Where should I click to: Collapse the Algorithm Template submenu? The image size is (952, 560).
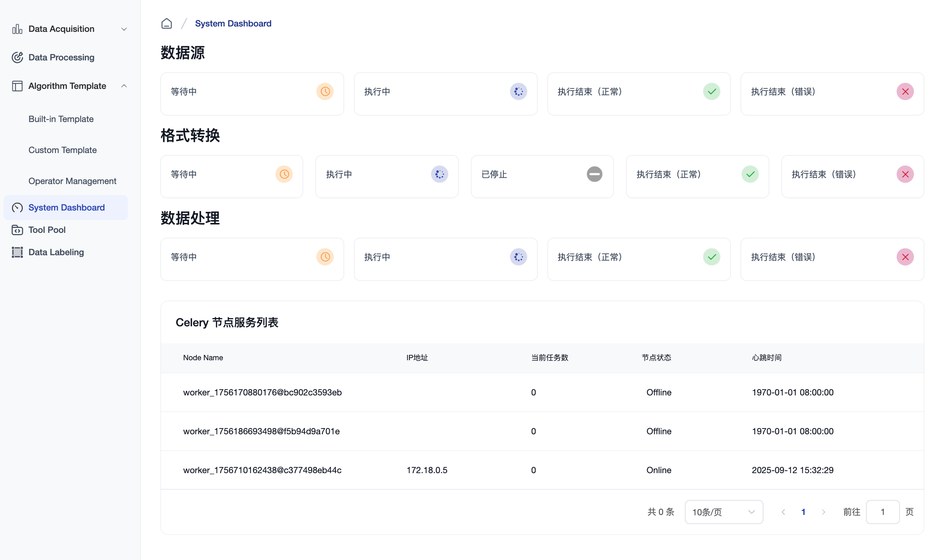click(x=124, y=86)
